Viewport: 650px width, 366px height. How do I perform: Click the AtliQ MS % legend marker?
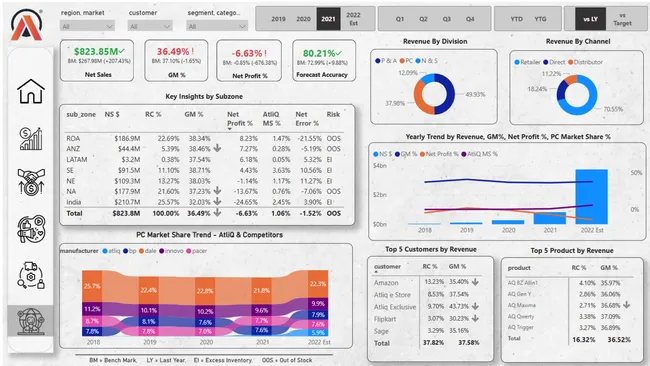point(464,154)
